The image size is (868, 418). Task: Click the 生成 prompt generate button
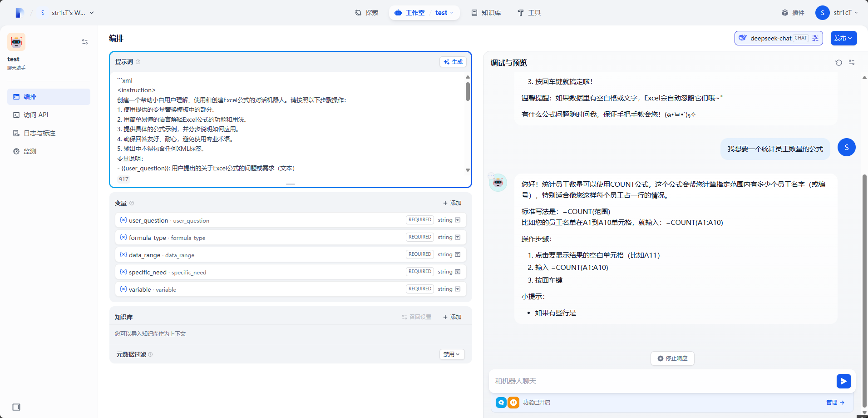453,62
